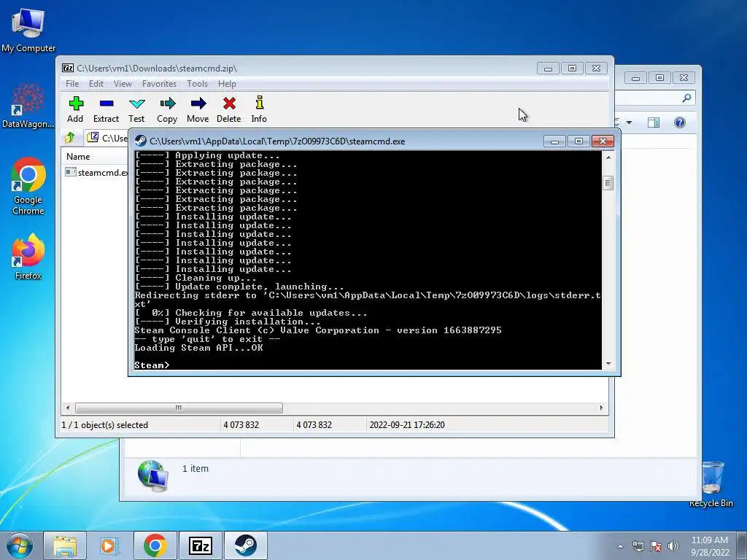Open the Google Chrome desktop shortcut

28,186
